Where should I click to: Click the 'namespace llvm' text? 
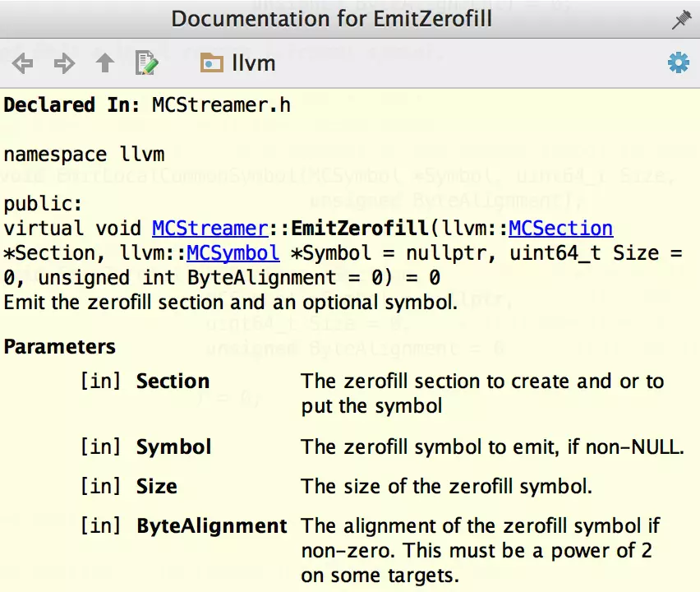(84, 155)
